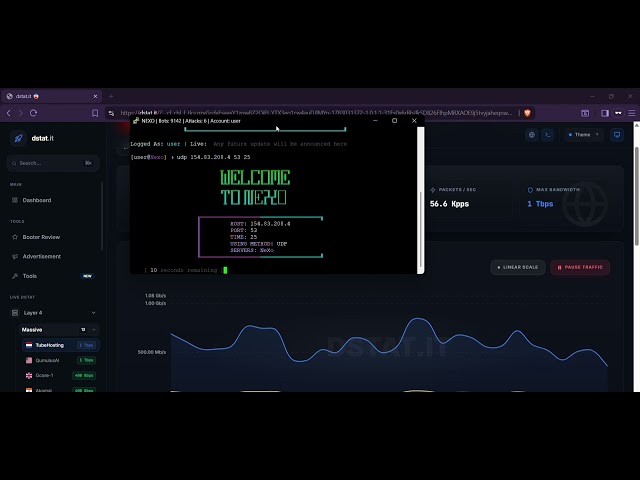Open the globe icon in top bar
This screenshot has width=640, height=480.
tap(532, 135)
